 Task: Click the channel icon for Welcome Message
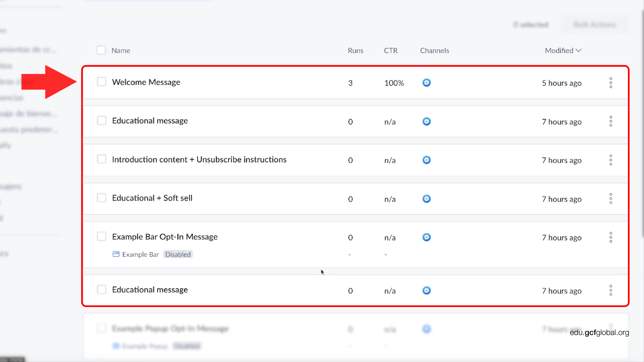click(426, 83)
